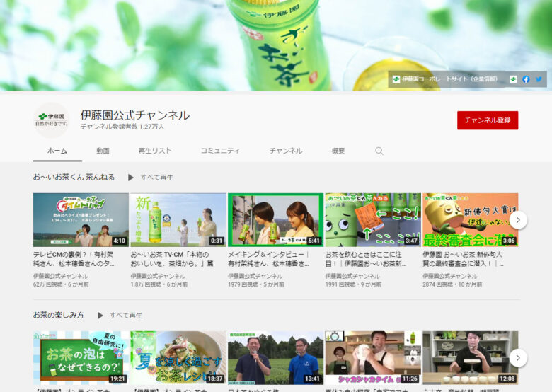Screen dimensions: 552x392
Task: Show next videos in お茶の楽しみ方 row
Action: (518, 358)
